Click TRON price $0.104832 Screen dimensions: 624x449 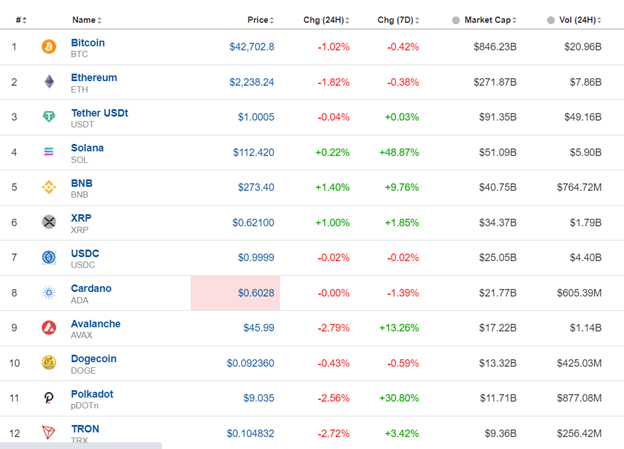point(250,433)
